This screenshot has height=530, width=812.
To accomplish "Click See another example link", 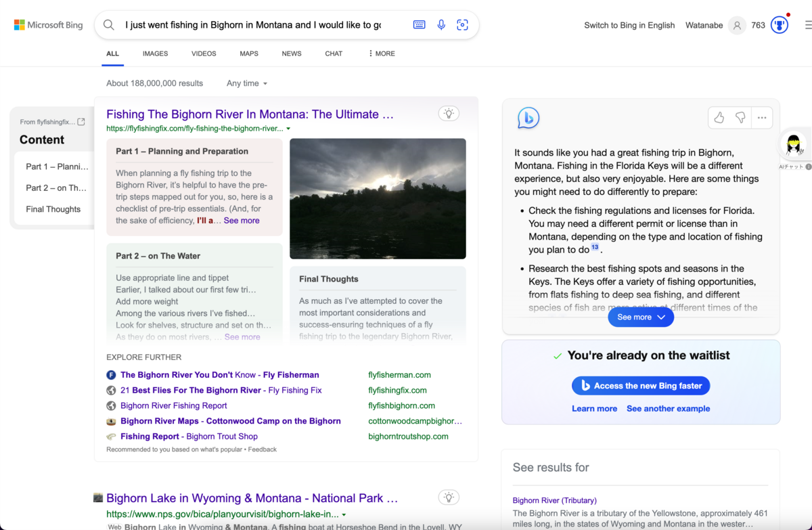I will pos(668,409).
